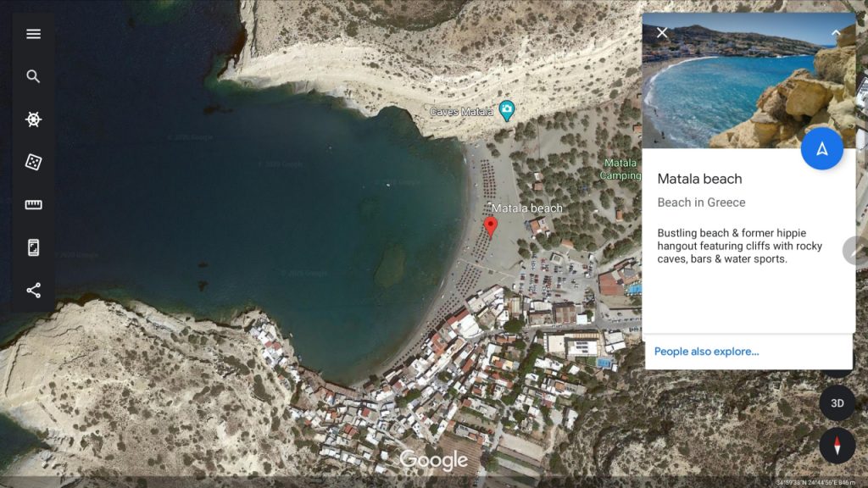This screenshot has height=488, width=868.
Task: Open the Search tool
Action: 33,76
